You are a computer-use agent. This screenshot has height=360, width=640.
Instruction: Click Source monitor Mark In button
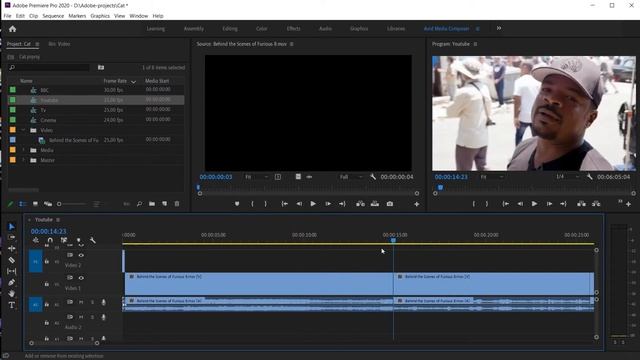coord(252,204)
